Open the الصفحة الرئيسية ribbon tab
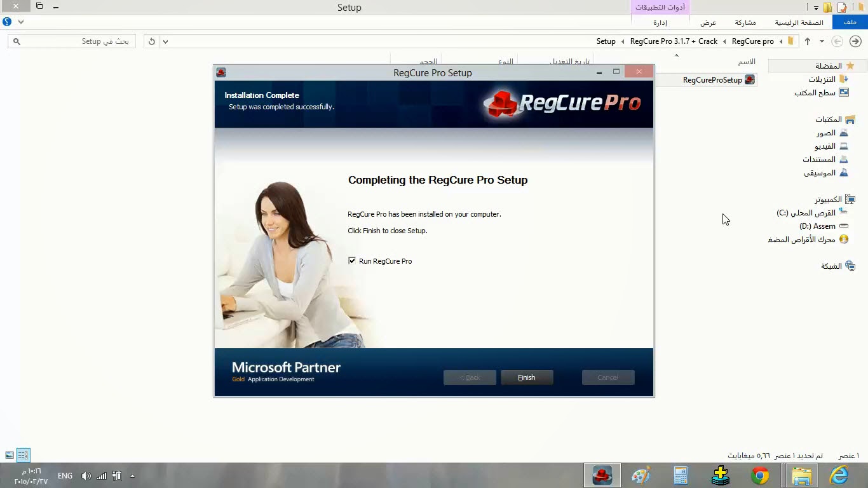Screen dimensions: 868x488 tap(799, 22)
